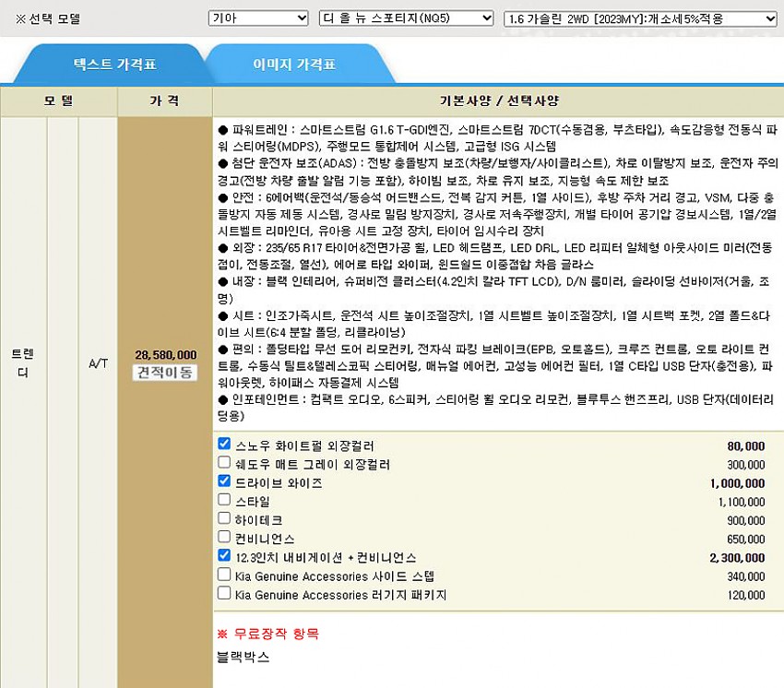Viewport: 784px width, 688px height.
Task: Check the 스타일 option box
Action: [x=224, y=500]
